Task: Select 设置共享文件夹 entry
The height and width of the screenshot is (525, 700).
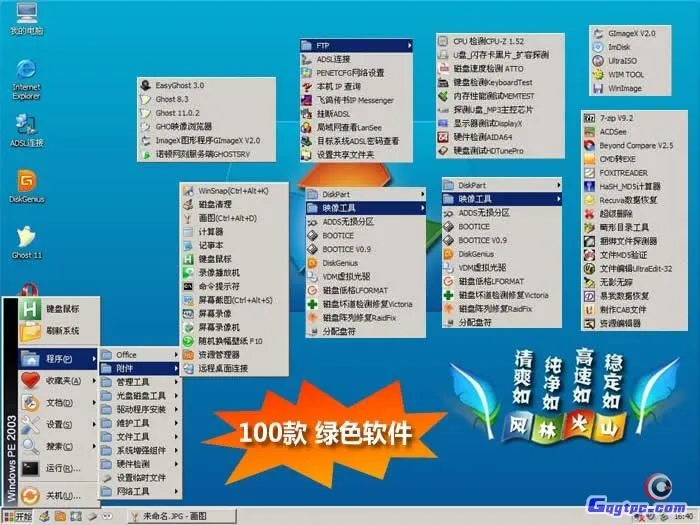Action: pos(356,155)
